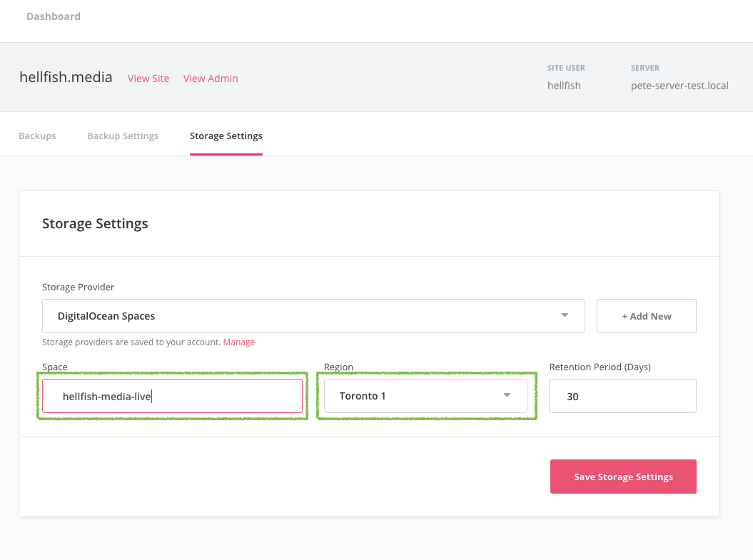Open the Storage Provider dropdown

coord(313,316)
